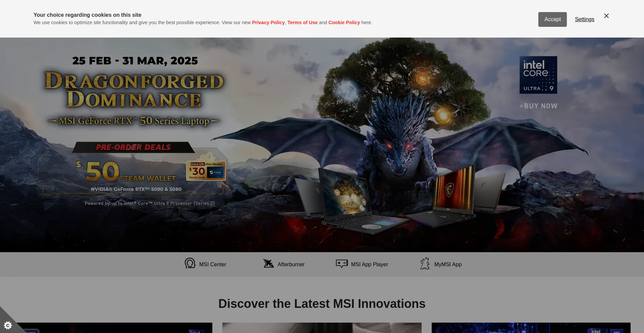Click the MyMSI App dragon icon

[425, 263]
